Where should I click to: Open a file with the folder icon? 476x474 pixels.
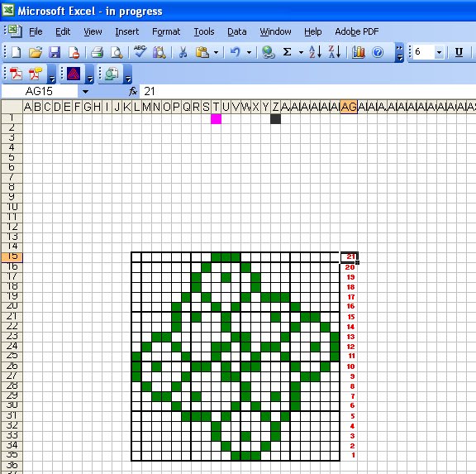coord(36,52)
